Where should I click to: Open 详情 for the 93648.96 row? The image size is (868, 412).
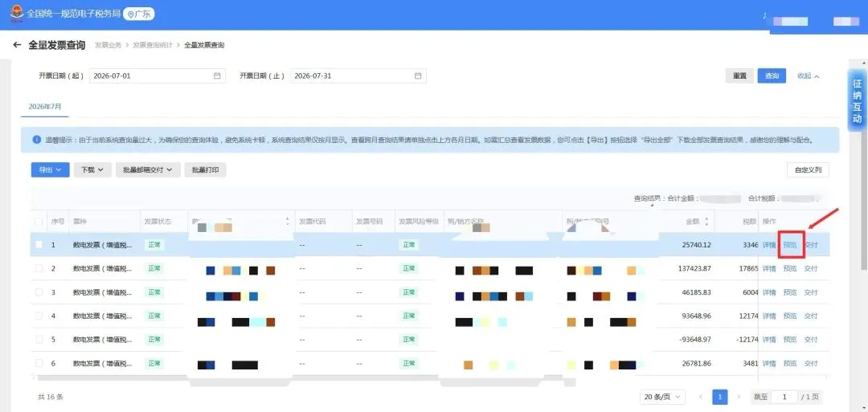point(769,316)
